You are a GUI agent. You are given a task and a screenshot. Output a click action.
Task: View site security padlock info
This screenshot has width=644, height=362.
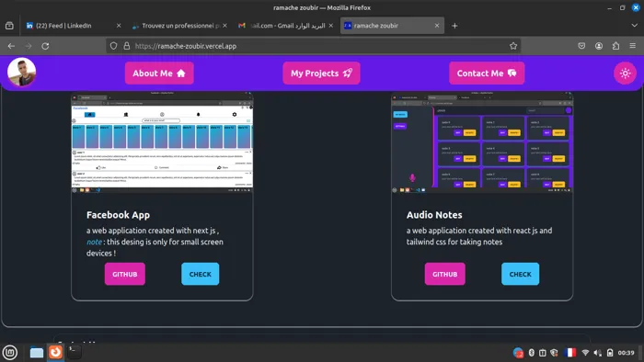click(127, 46)
